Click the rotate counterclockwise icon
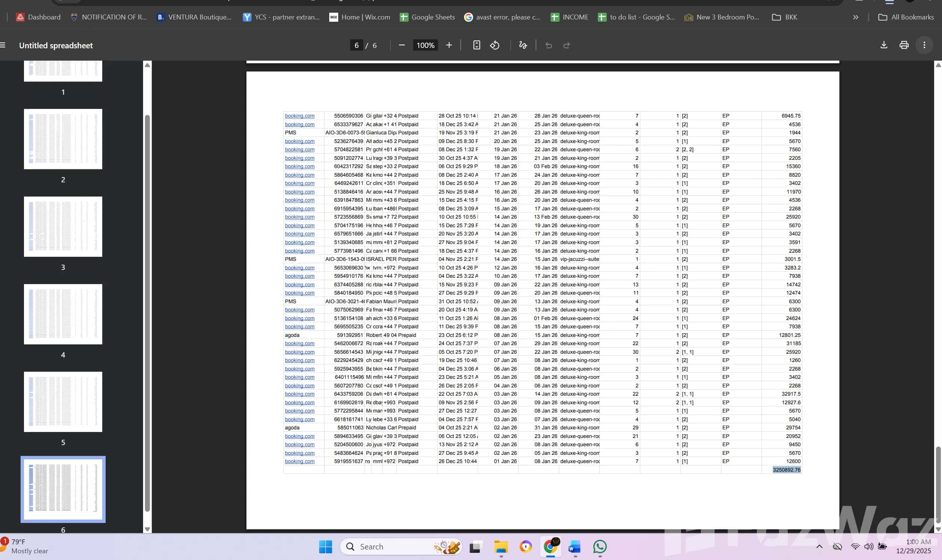 (495, 45)
